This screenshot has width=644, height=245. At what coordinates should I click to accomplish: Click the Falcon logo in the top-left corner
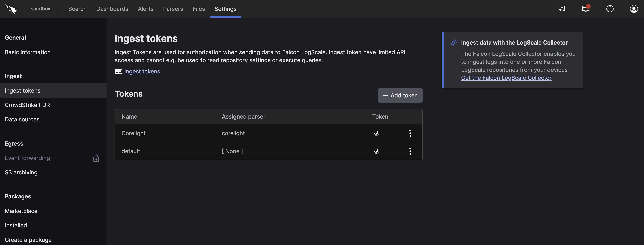(11, 9)
